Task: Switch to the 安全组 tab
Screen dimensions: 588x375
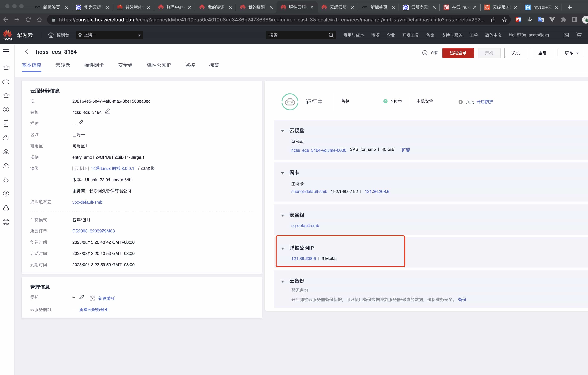Action: (125, 65)
